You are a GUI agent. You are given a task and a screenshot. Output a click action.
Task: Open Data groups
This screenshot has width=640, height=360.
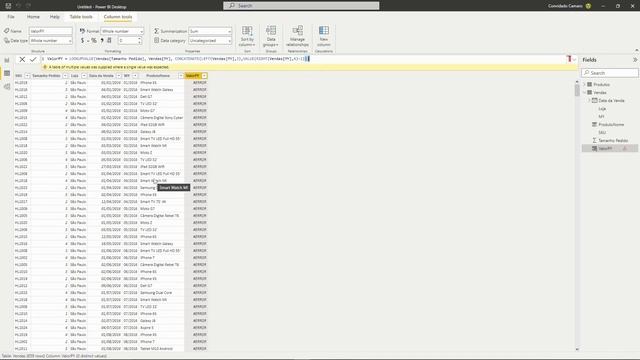[x=271, y=36]
